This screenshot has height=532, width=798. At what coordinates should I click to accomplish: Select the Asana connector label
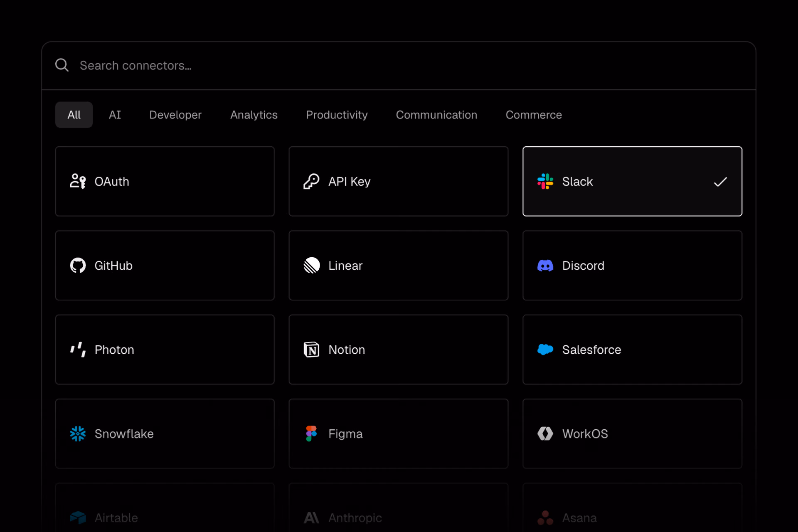click(579, 518)
